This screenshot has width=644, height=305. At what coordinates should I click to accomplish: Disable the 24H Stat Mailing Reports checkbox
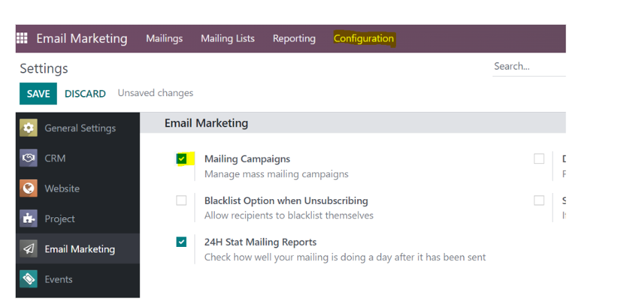[181, 242]
